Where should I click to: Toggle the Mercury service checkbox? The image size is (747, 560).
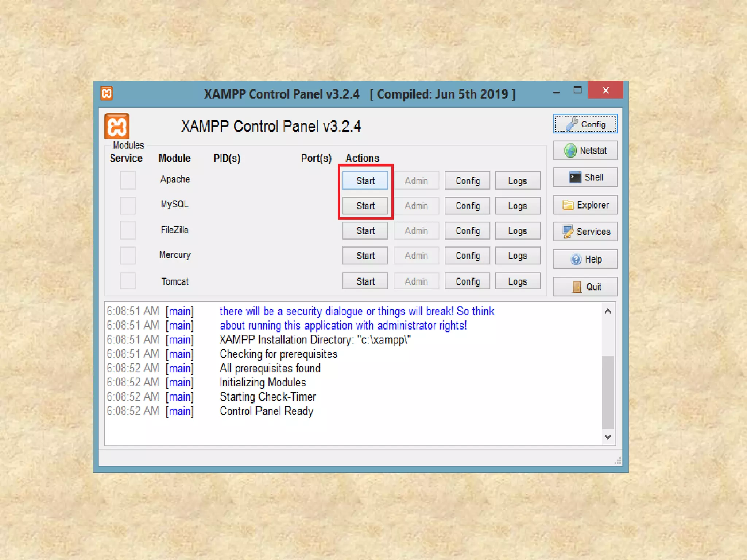click(128, 255)
